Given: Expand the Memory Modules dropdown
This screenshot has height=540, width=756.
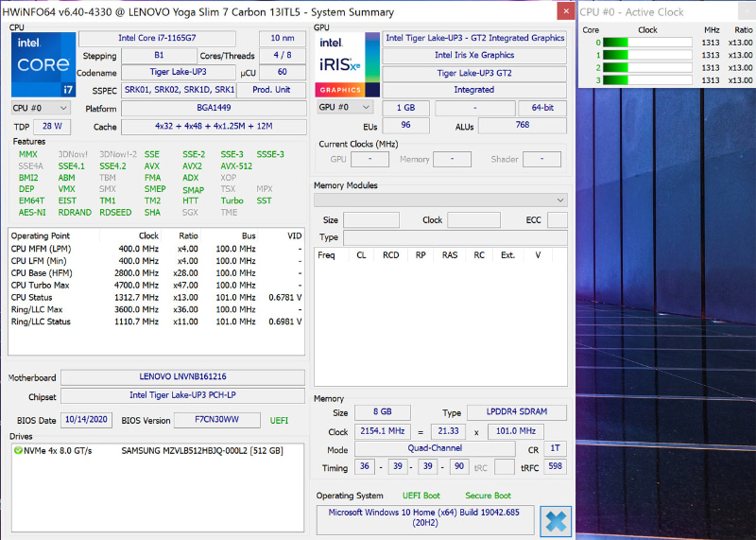Looking at the screenshot, I should coord(440,200).
